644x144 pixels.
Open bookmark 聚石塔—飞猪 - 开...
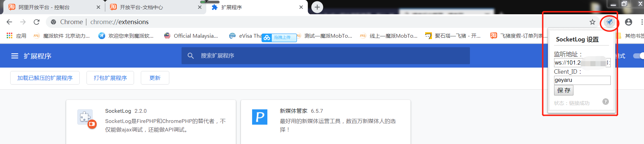(453, 36)
